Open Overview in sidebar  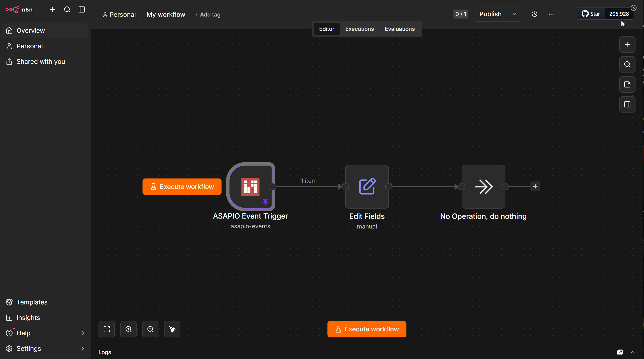point(45,31)
